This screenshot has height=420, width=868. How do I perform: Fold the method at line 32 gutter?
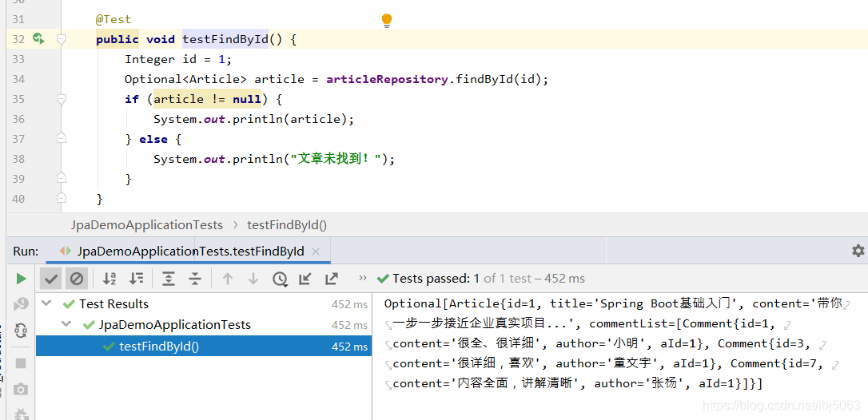click(x=62, y=39)
